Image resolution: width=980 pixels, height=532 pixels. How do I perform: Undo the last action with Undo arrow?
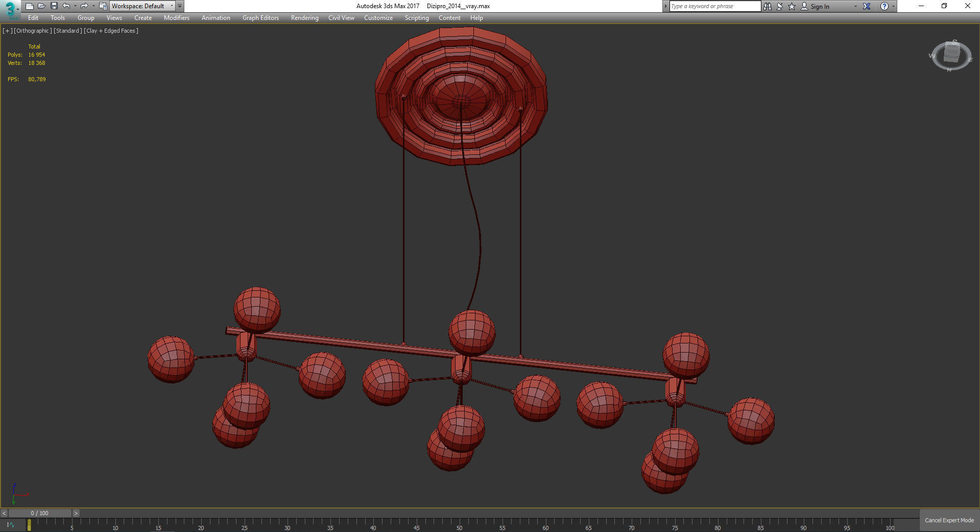pyautogui.click(x=66, y=6)
